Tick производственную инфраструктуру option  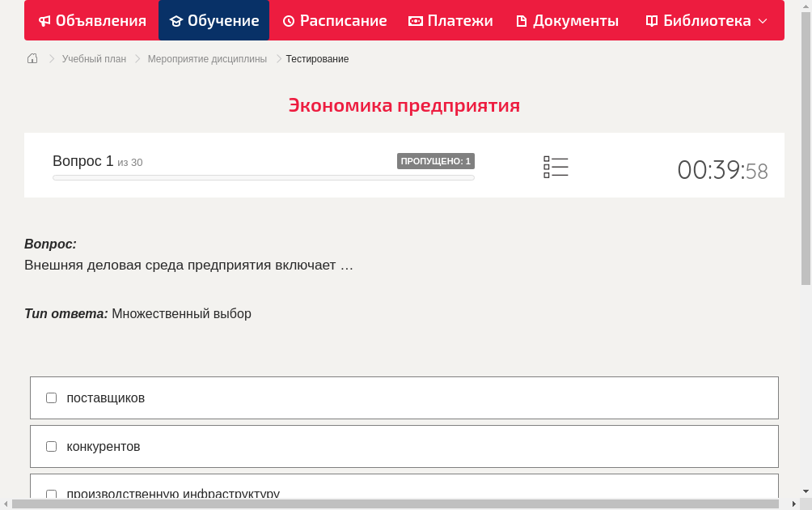pyautogui.click(x=51, y=494)
